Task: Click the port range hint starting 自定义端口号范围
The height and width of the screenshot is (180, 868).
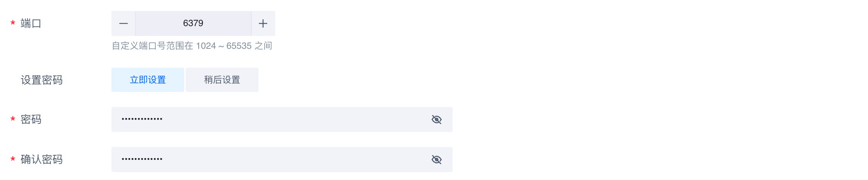Action: [192, 46]
